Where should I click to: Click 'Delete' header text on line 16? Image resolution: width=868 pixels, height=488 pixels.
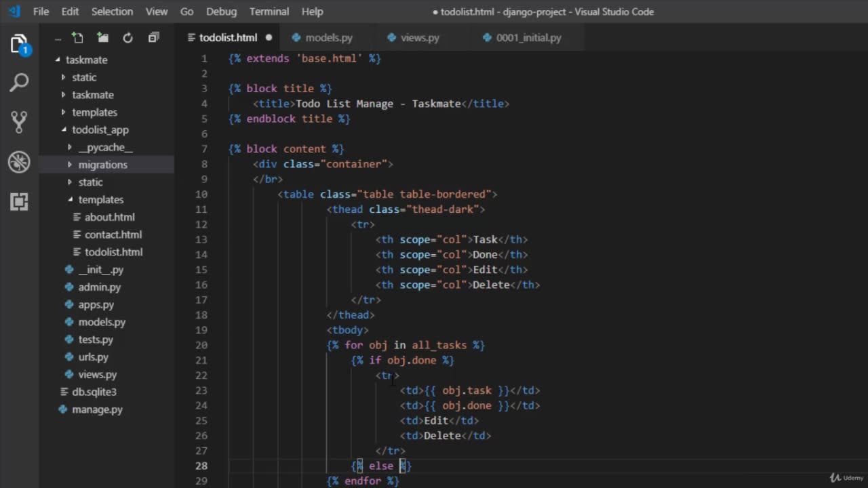pyautogui.click(x=491, y=285)
